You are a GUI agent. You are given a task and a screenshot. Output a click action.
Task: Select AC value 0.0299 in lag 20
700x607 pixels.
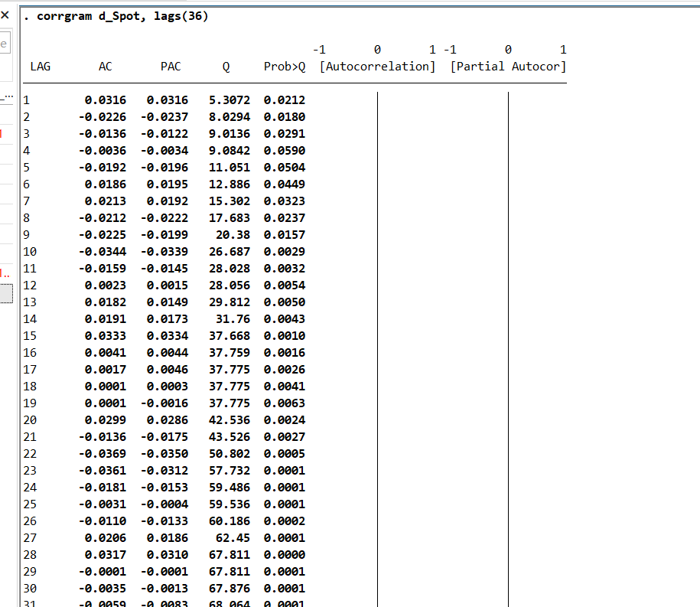click(106, 420)
